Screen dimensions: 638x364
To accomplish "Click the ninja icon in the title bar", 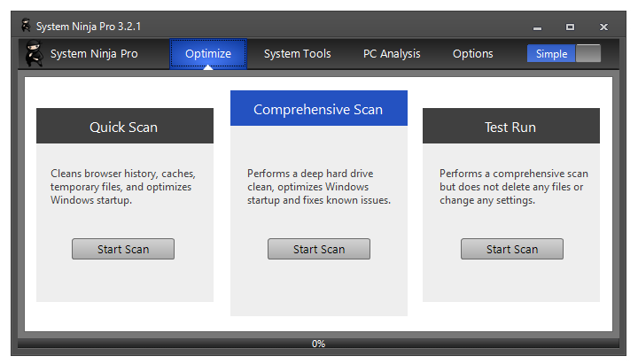I will (26, 25).
